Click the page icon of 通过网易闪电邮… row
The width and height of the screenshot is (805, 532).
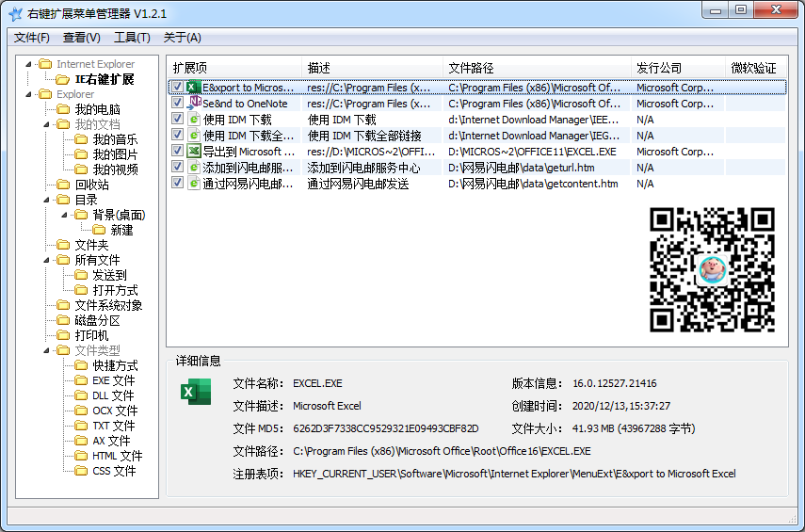click(x=194, y=183)
